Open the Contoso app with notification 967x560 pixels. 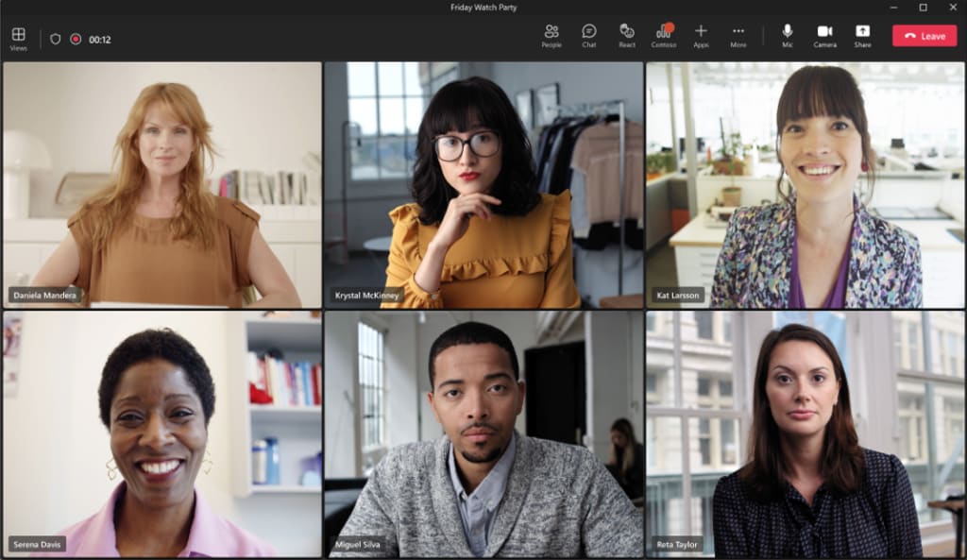(x=664, y=36)
